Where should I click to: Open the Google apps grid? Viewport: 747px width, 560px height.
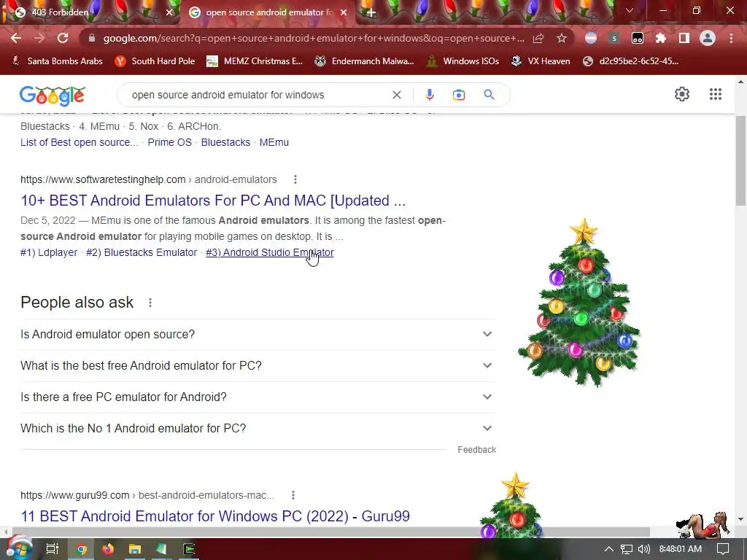[x=715, y=94]
